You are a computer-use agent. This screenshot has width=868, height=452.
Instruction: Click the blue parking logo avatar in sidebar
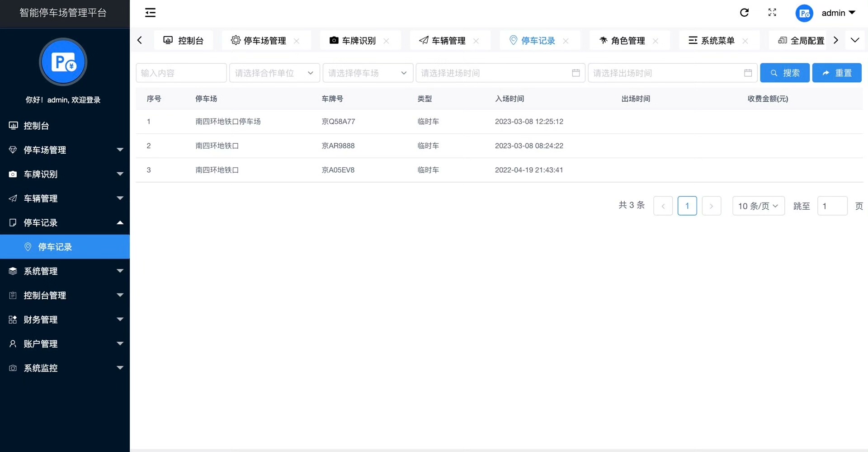point(63,62)
